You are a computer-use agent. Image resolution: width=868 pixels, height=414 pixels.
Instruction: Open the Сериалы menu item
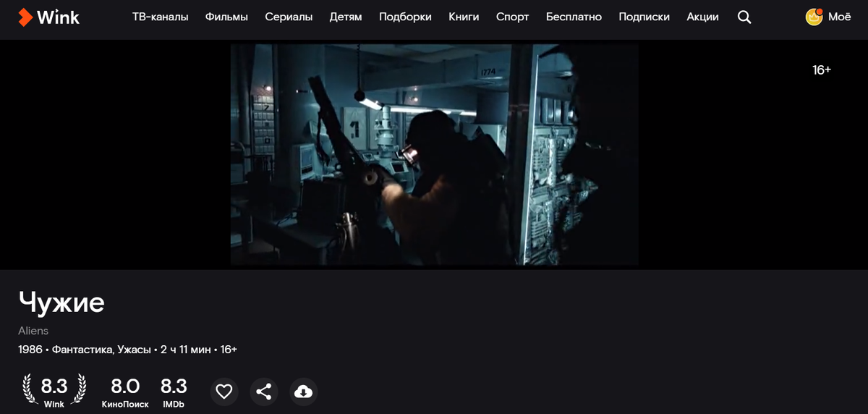(x=289, y=17)
